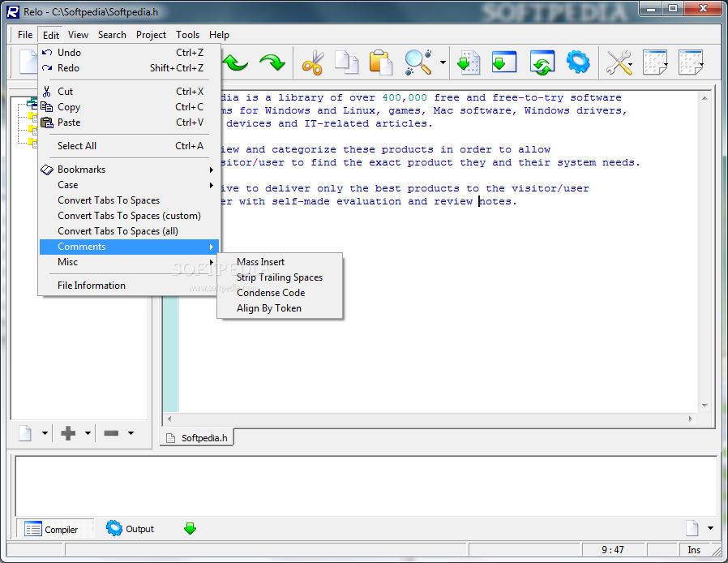Click the green undo arrow toolbar icon
The height and width of the screenshot is (563, 728).
click(235, 62)
